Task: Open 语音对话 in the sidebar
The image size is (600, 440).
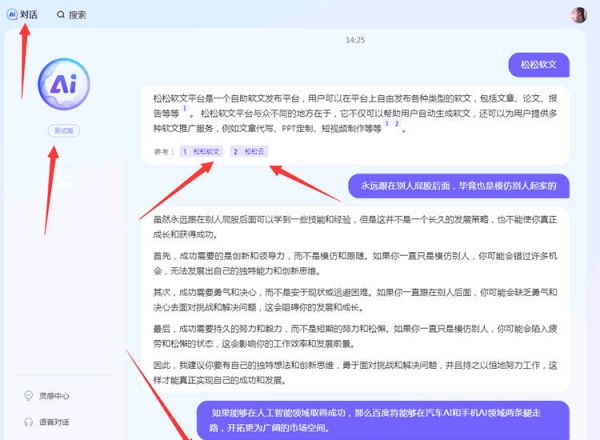Action: tap(54, 422)
